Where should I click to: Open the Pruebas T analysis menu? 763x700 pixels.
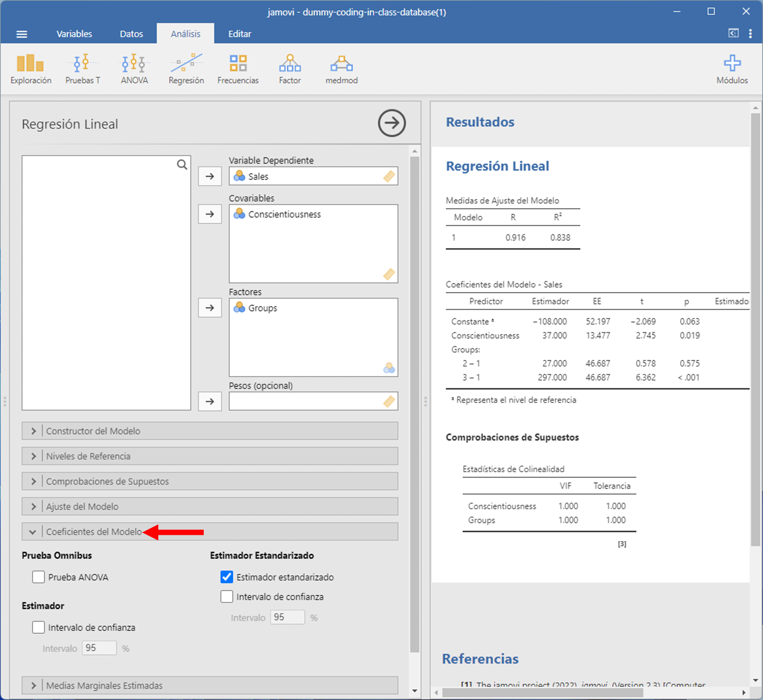(x=82, y=69)
